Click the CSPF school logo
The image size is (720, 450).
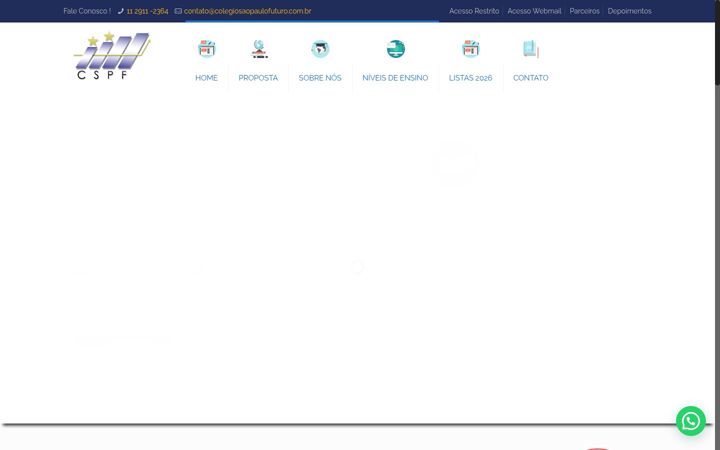tap(112, 56)
